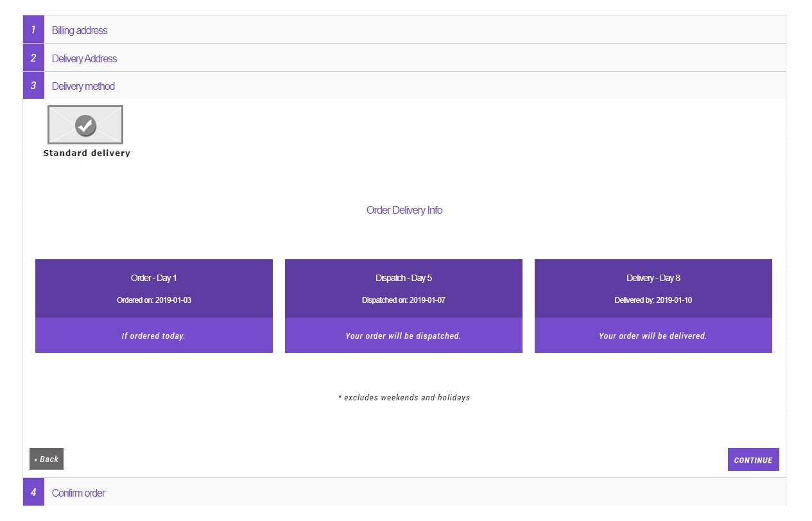The height and width of the screenshot is (521, 812).
Task: Click step number 4 badge
Action: (x=33, y=492)
